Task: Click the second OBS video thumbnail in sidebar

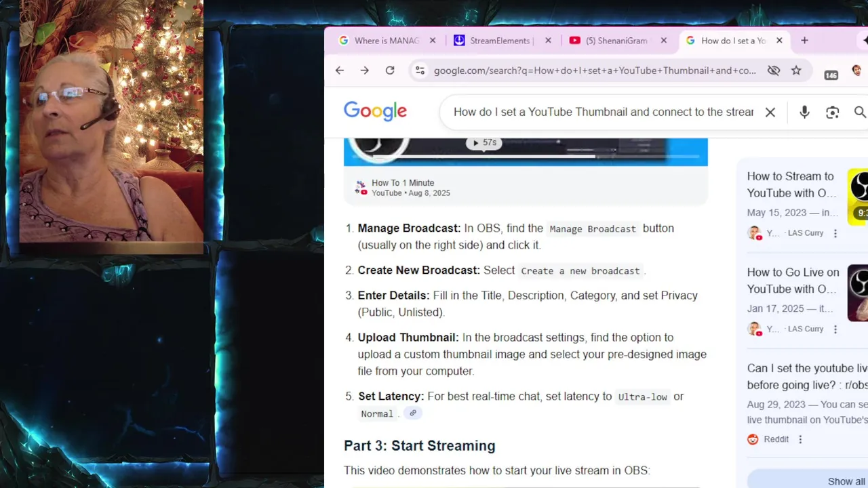Action: click(858, 293)
